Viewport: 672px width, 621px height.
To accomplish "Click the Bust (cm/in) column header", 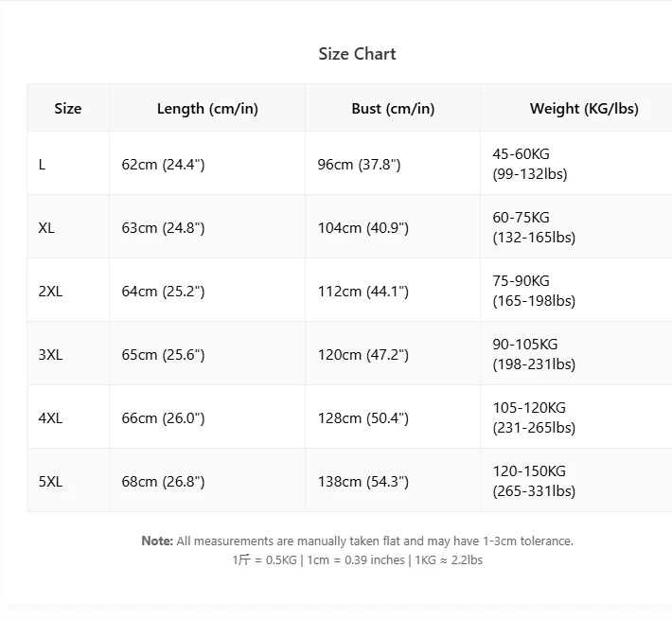I will [x=393, y=108].
